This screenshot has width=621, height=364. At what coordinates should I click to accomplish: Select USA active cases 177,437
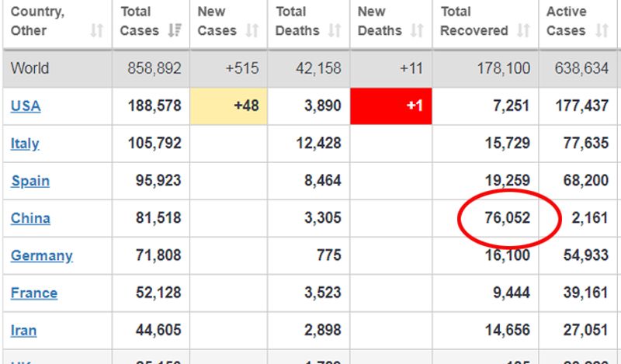581,106
